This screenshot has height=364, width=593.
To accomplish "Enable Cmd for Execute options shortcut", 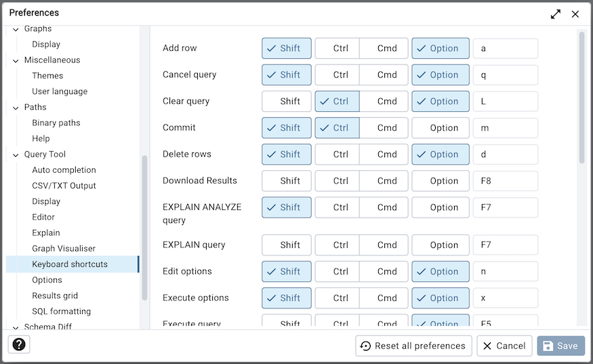I will point(384,298).
